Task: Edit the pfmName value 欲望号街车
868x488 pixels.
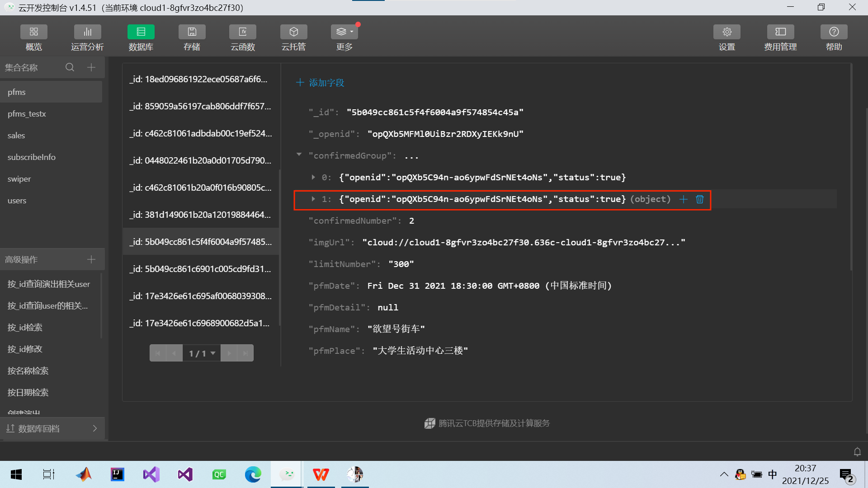Action: coord(396,329)
